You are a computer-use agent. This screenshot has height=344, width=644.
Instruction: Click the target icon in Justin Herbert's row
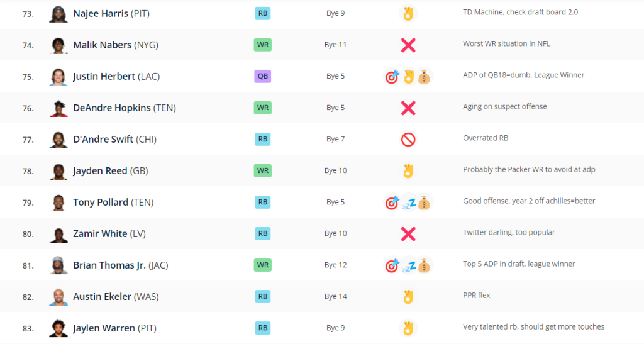coord(392,77)
